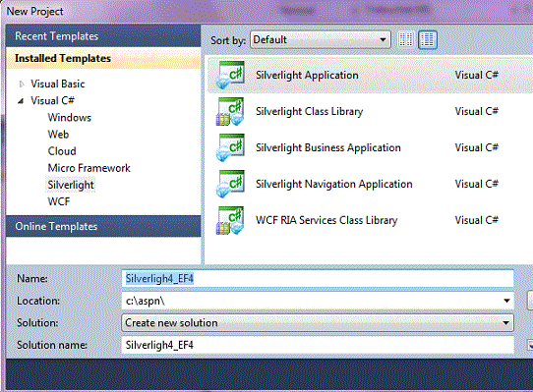This screenshot has height=392, width=533.
Task: Click the Solution name text field
Action: click(318, 345)
